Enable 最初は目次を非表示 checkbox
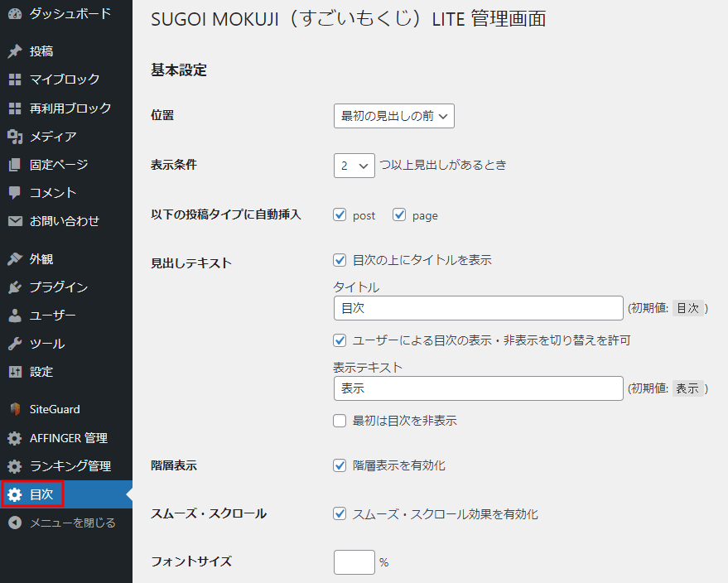The height and width of the screenshot is (583, 728). (x=340, y=421)
